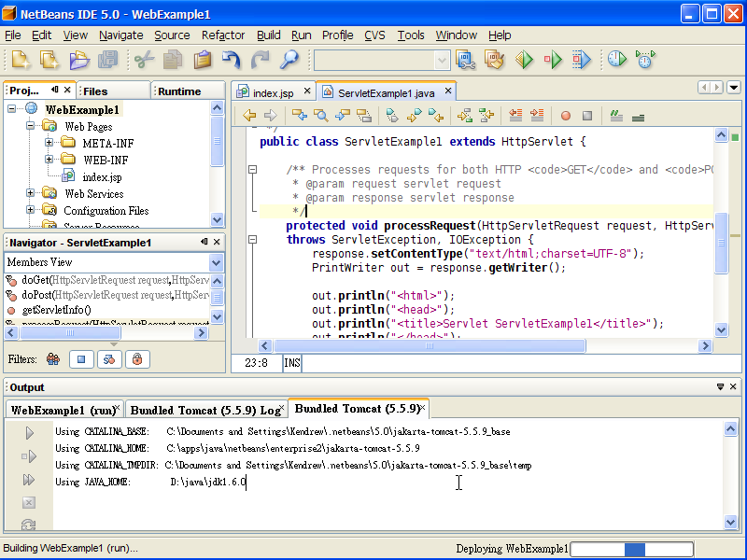
Task: Click the Profile Main Project clock icon
Action: 617,60
